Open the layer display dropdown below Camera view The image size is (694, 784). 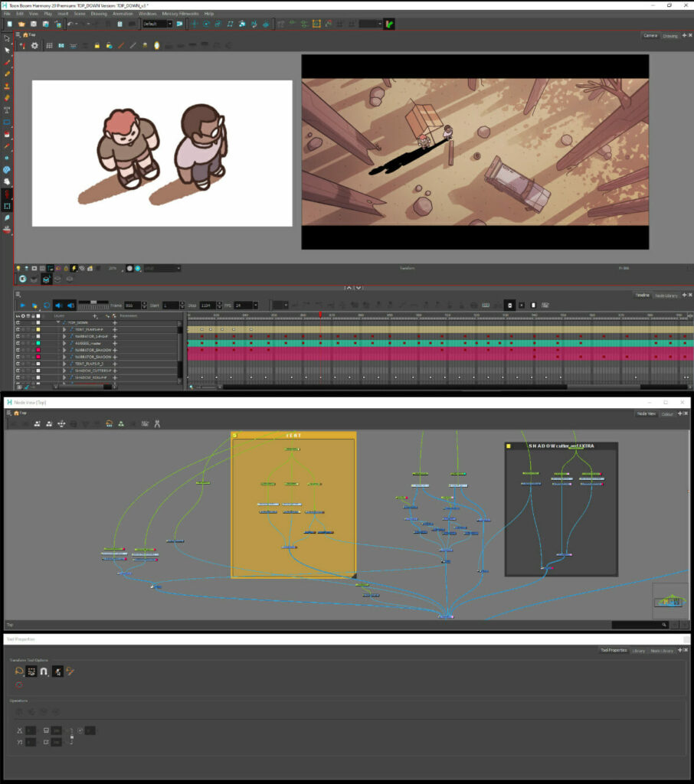tap(162, 269)
